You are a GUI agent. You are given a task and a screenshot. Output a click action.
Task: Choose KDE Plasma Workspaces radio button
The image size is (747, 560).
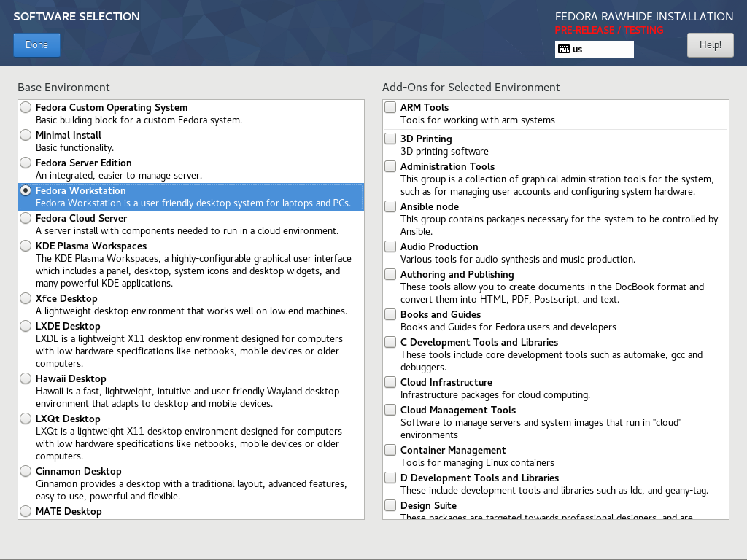[x=26, y=246]
